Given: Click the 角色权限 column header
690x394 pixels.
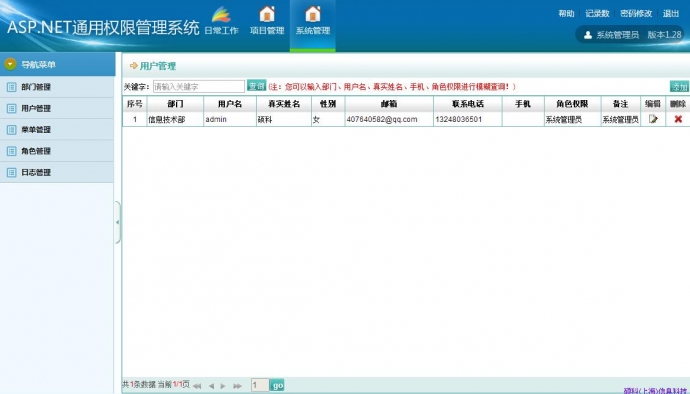Looking at the screenshot, I should [x=572, y=104].
